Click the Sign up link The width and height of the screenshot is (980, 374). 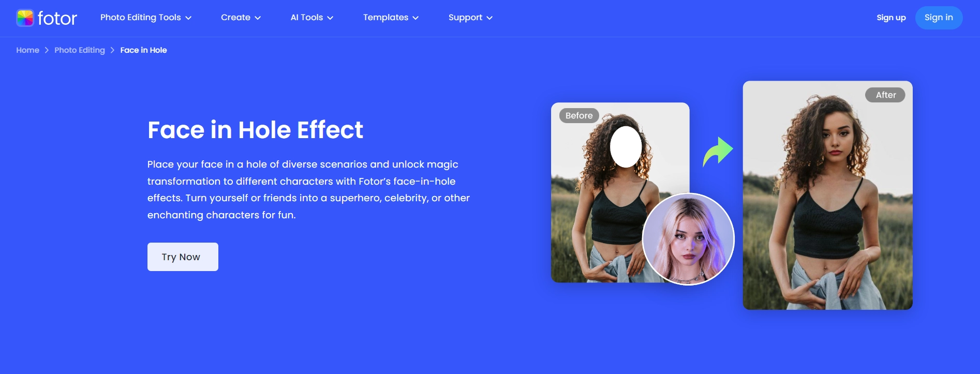pos(891,18)
